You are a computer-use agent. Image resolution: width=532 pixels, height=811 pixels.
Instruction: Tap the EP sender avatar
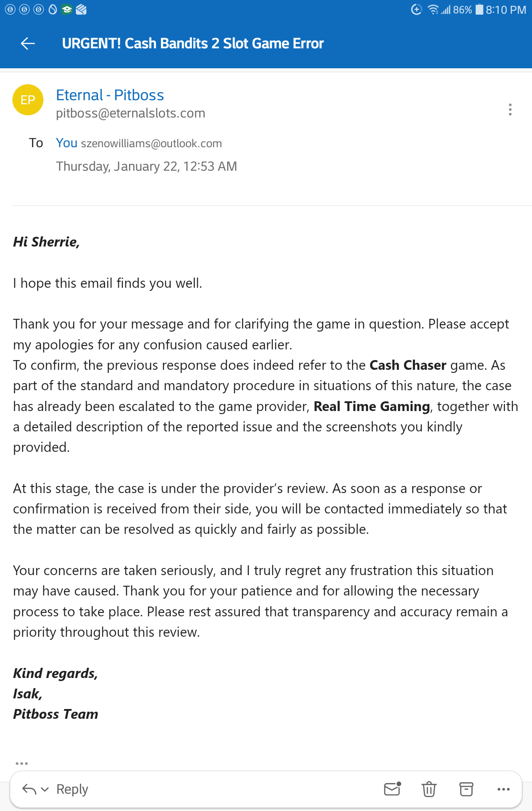click(x=28, y=100)
